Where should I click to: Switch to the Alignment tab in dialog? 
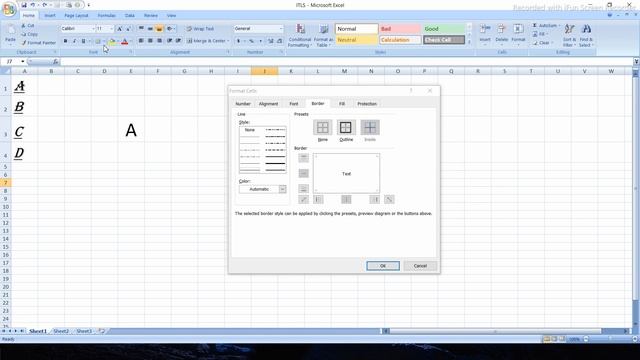pos(269,104)
